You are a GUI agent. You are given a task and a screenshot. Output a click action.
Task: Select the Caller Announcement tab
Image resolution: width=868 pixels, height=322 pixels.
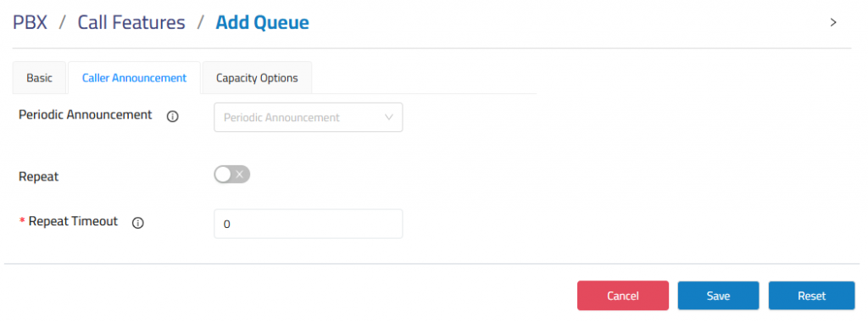[x=134, y=78]
